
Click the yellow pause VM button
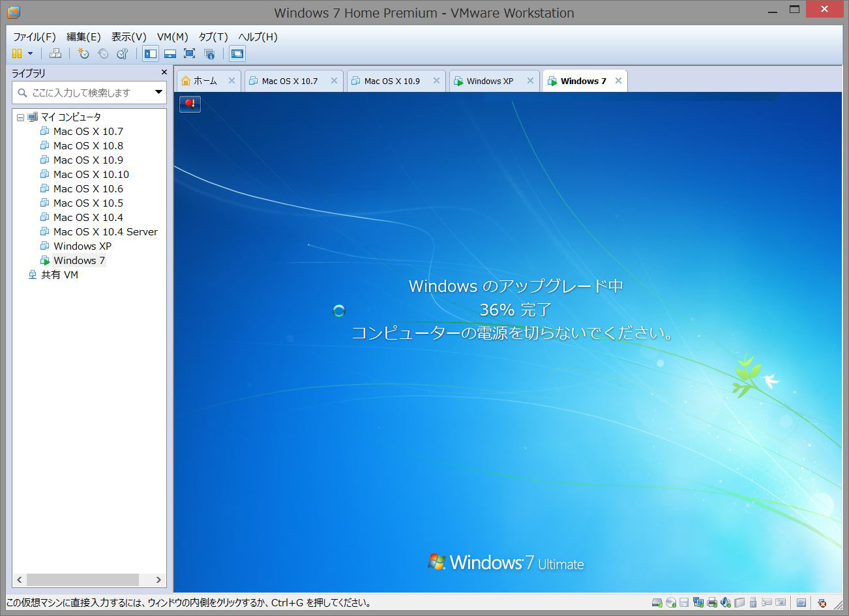17,53
